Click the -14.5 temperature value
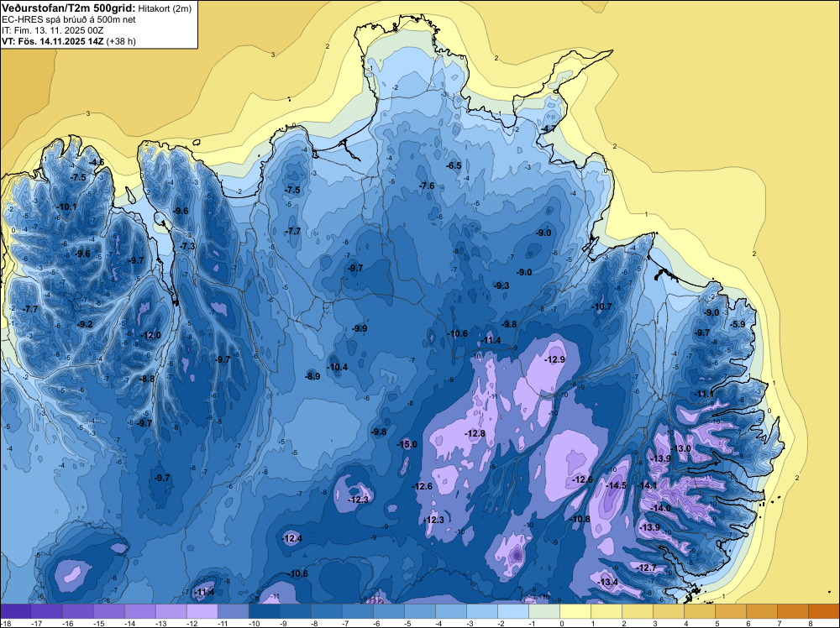This screenshot has width=840, height=628. pyautogui.click(x=616, y=485)
